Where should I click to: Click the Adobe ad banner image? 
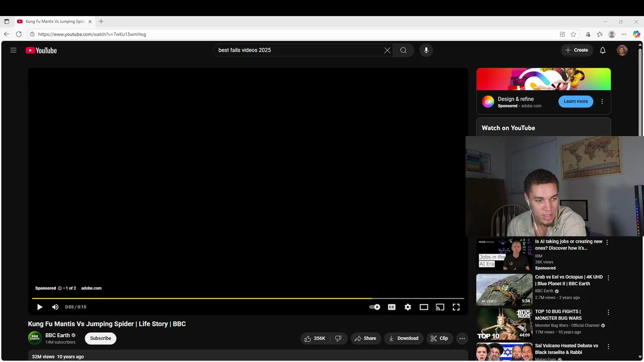(543, 79)
